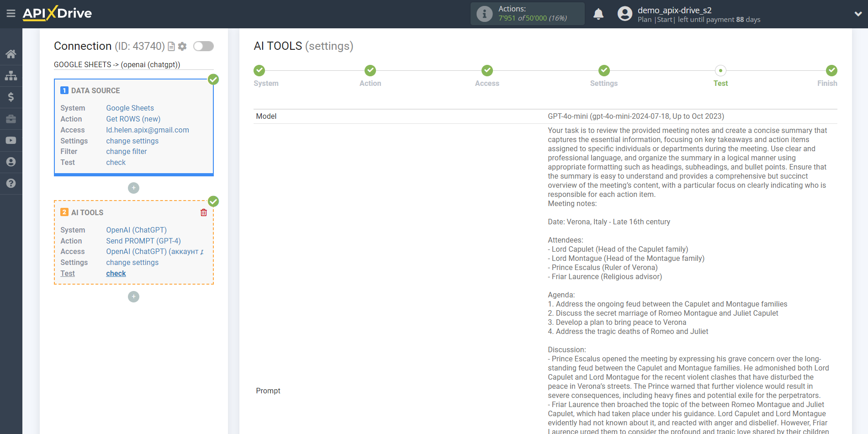Add a block after Data Source
Image resolution: width=868 pixels, height=434 pixels.
click(x=133, y=188)
